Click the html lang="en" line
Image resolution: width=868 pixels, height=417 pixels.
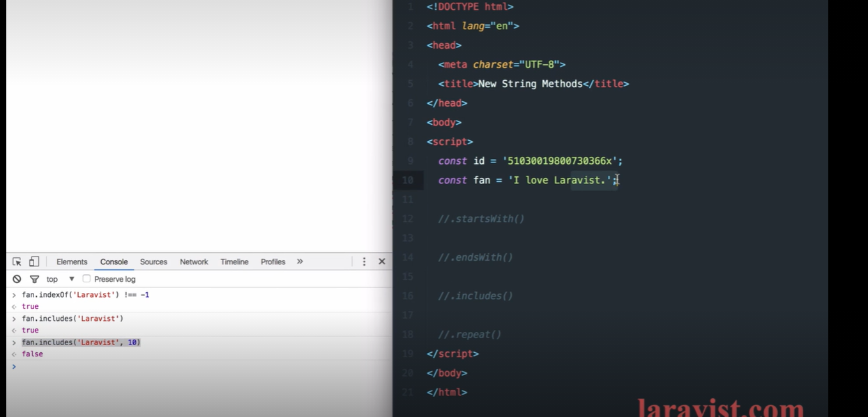(x=473, y=26)
